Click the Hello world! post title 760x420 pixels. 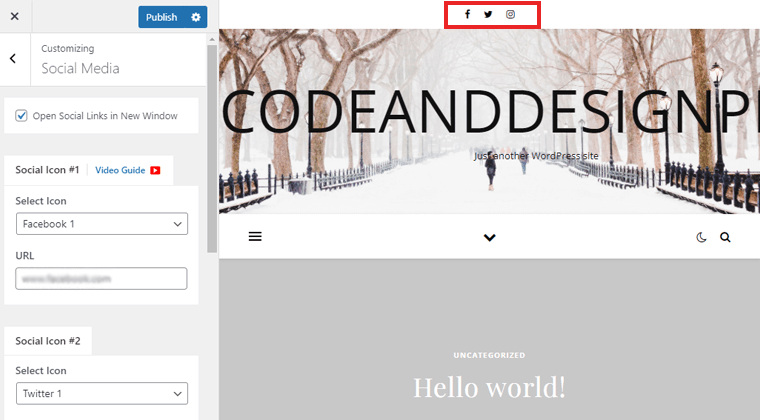489,387
